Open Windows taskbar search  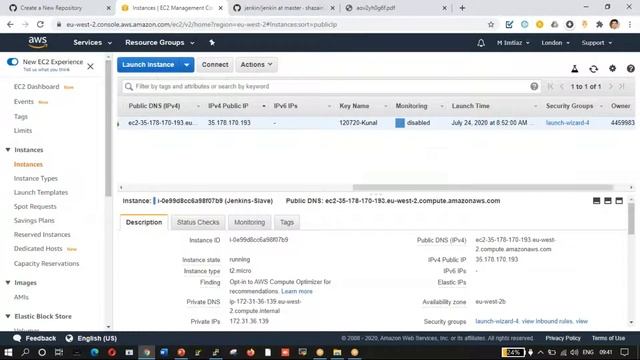pos(25,352)
